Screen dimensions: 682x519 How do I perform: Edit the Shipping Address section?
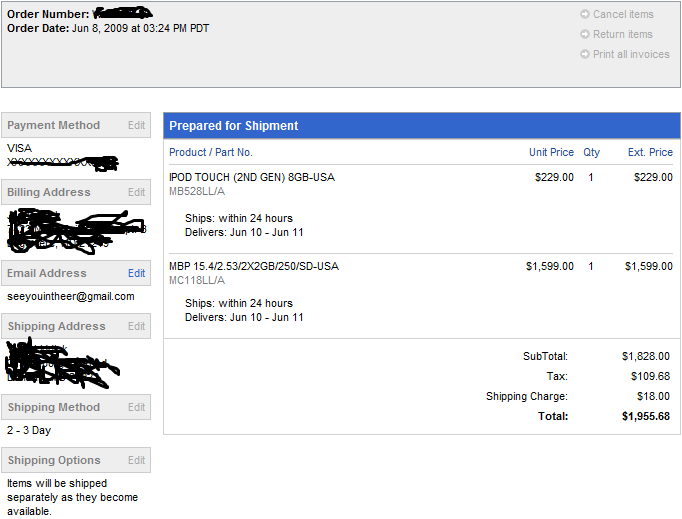pos(136,326)
